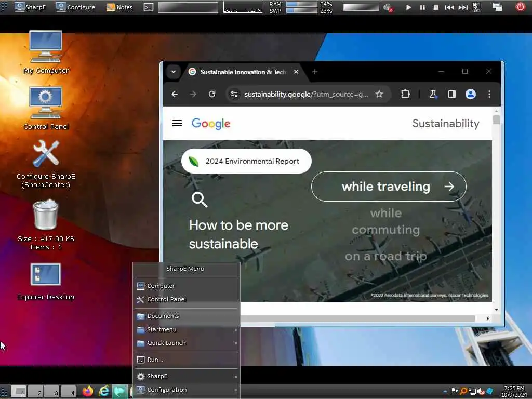Switch to virtual desktop 3
The height and width of the screenshot is (399, 532).
point(51,392)
